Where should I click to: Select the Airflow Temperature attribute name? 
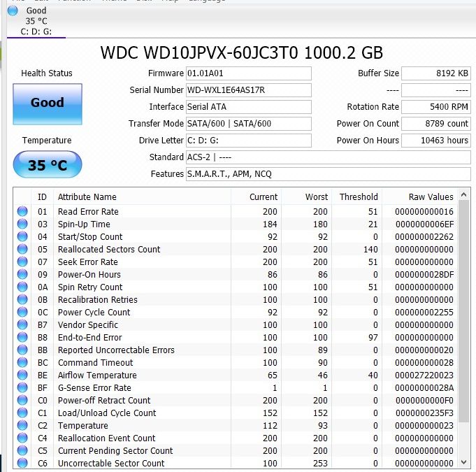pos(97,376)
